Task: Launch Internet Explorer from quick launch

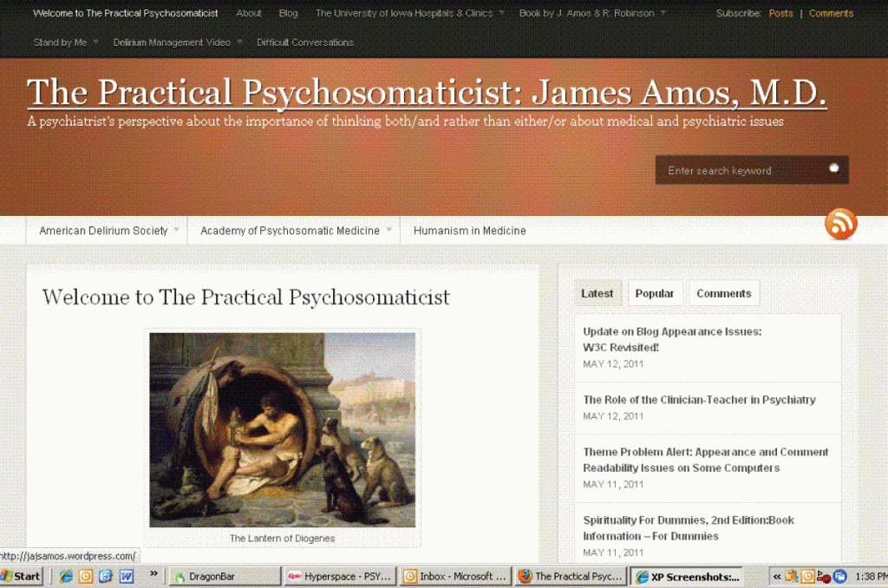Action: (x=66, y=576)
